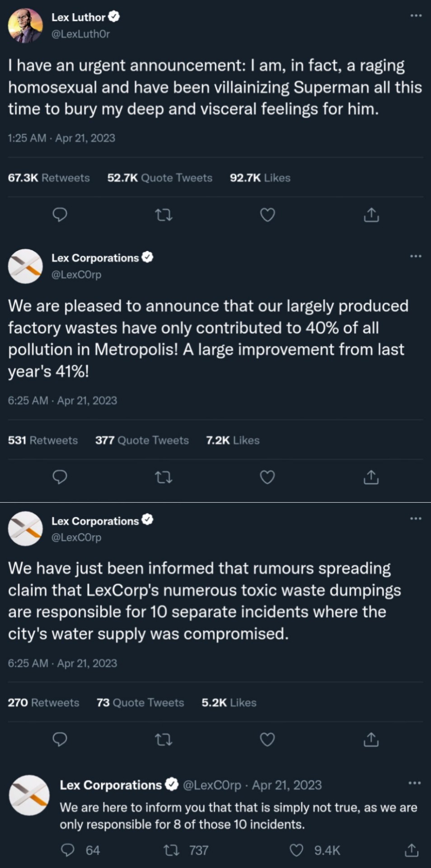Open more options on Lex Luthor's tweet

point(416,16)
